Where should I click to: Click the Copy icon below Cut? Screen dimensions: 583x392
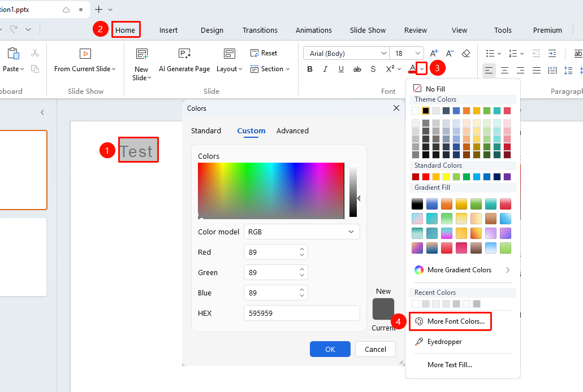[35, 69]
